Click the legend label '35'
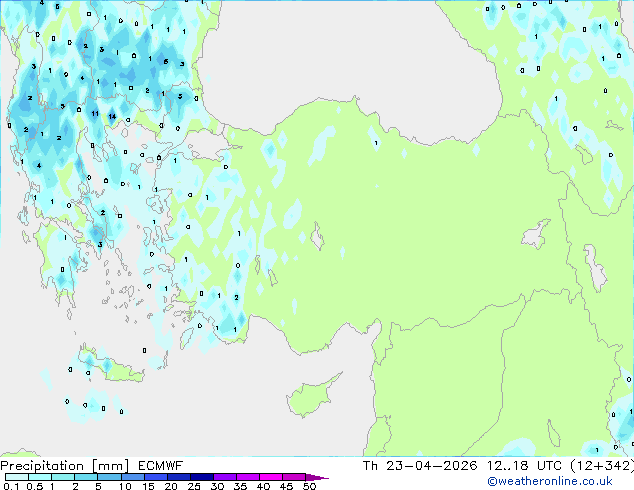Screen dimensions: 634x490 [240, 486]
